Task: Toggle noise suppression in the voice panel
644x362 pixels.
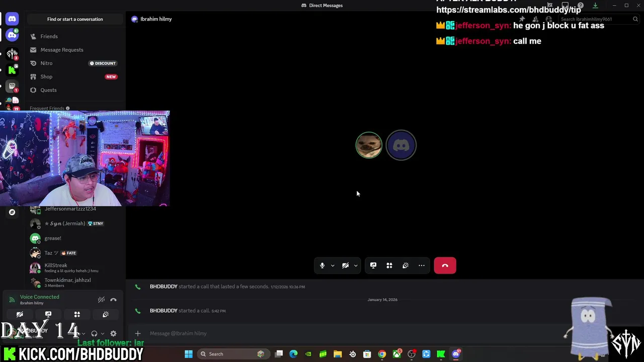Action: [101, 300]
